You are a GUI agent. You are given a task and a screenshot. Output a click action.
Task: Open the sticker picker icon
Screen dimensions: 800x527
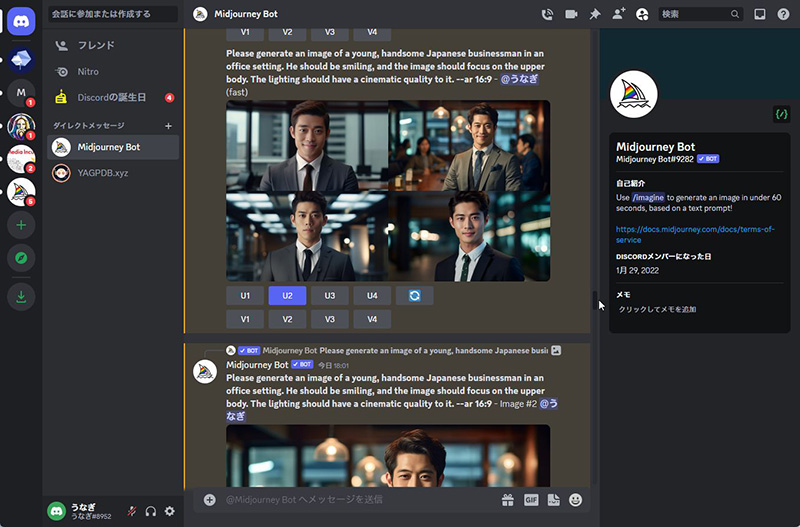[554, 499]
